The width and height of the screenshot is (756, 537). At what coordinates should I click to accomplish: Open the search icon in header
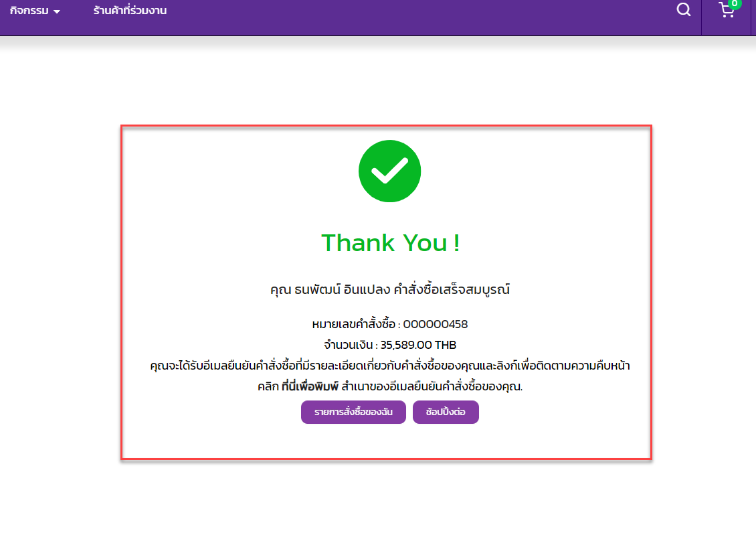pos(683,10)
